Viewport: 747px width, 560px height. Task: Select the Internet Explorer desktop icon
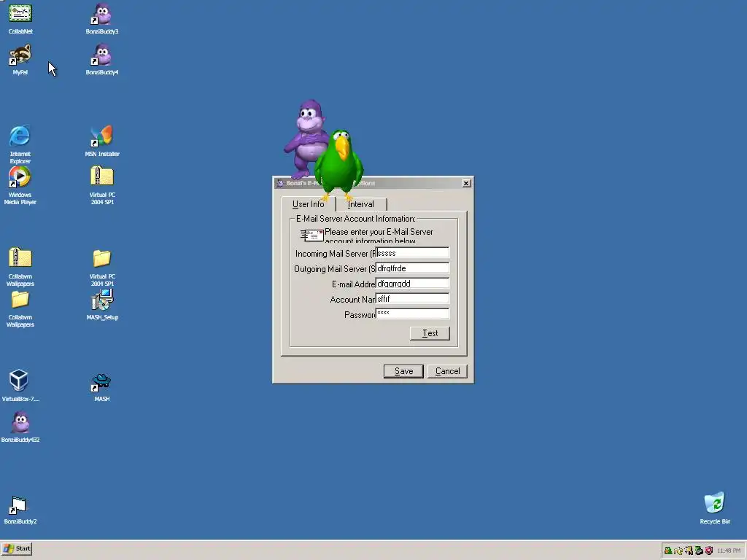point(20,144)
